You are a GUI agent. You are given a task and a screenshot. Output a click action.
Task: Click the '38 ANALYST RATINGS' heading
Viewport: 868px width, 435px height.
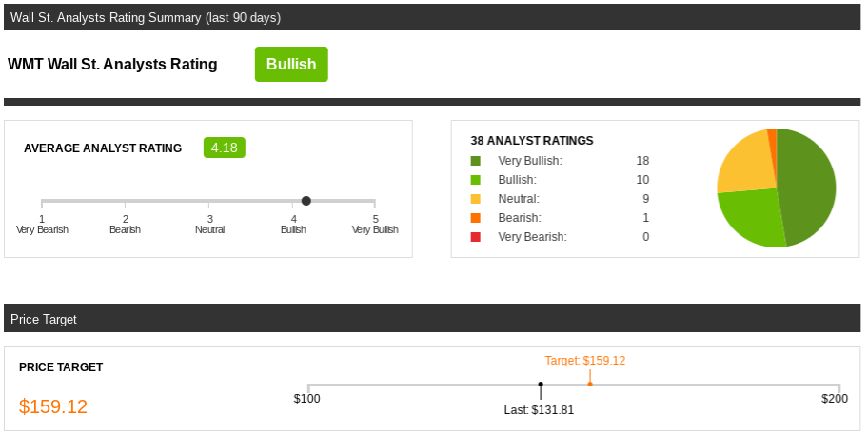(x=532, y=140)
